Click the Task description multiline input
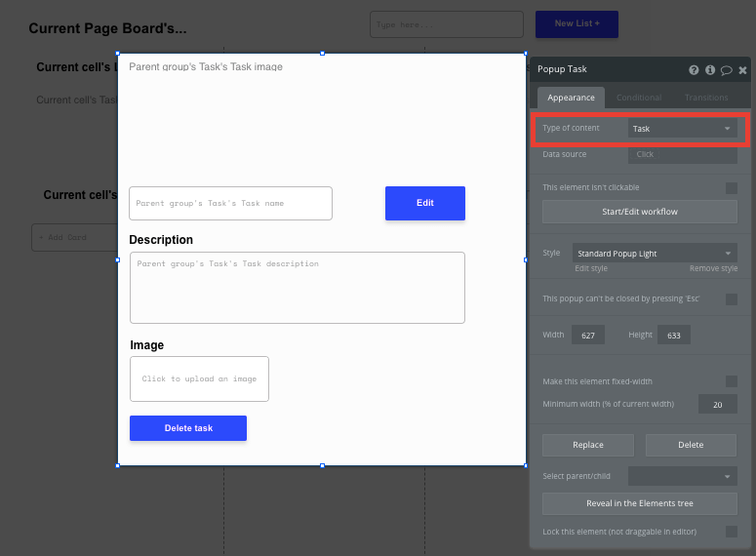This screenshot has width=756, height=556. pyautogui.click(x=297, y=288)
